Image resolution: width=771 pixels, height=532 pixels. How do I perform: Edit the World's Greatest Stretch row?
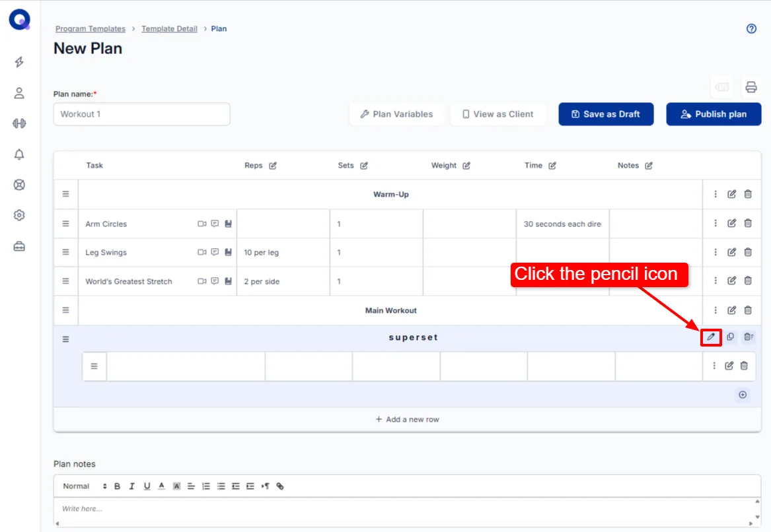(x=731, y=281)
